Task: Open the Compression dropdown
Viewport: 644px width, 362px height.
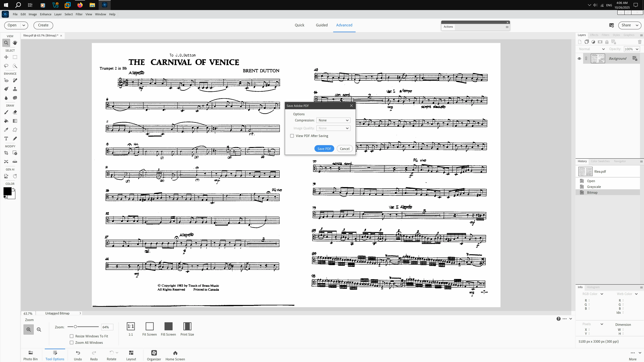Action: tap(333, 120)
